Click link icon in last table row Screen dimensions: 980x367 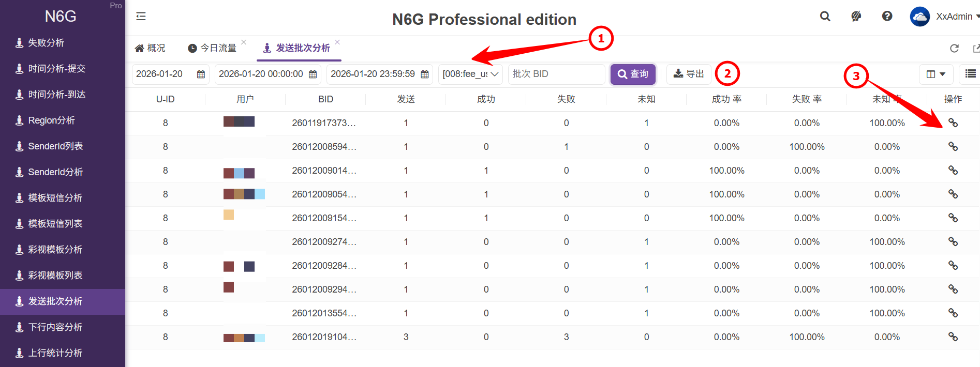[x=953, y=337]
